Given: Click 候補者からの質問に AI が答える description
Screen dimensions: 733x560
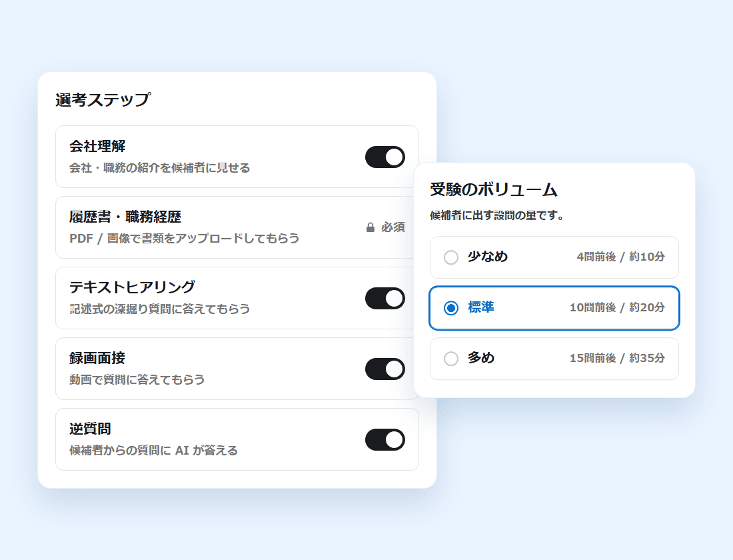Looking at the screenshot, I should [x=153, y=450].
